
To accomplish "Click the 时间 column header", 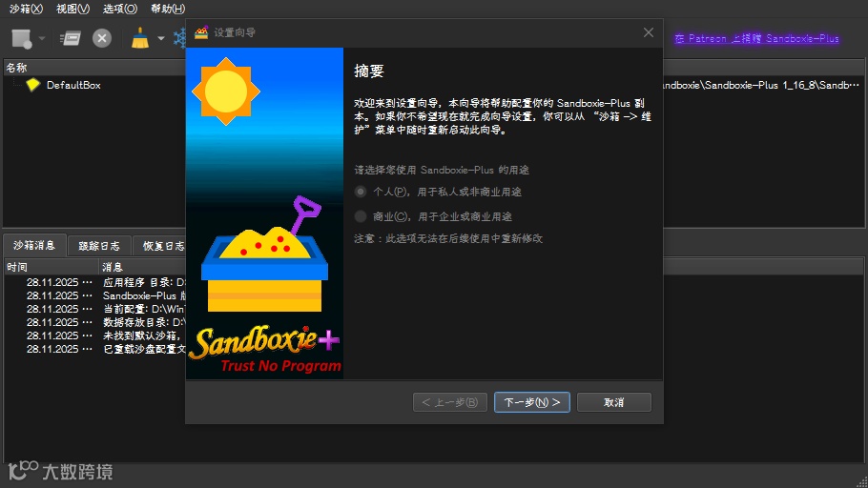I will [x=51, y=267].
